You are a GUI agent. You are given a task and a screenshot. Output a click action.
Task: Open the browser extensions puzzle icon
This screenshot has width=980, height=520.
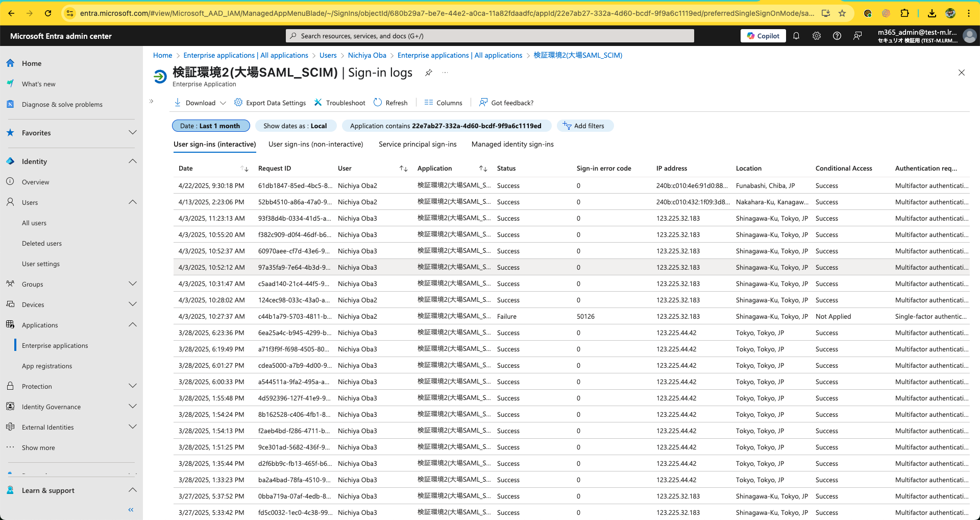[x=904, y=13]
